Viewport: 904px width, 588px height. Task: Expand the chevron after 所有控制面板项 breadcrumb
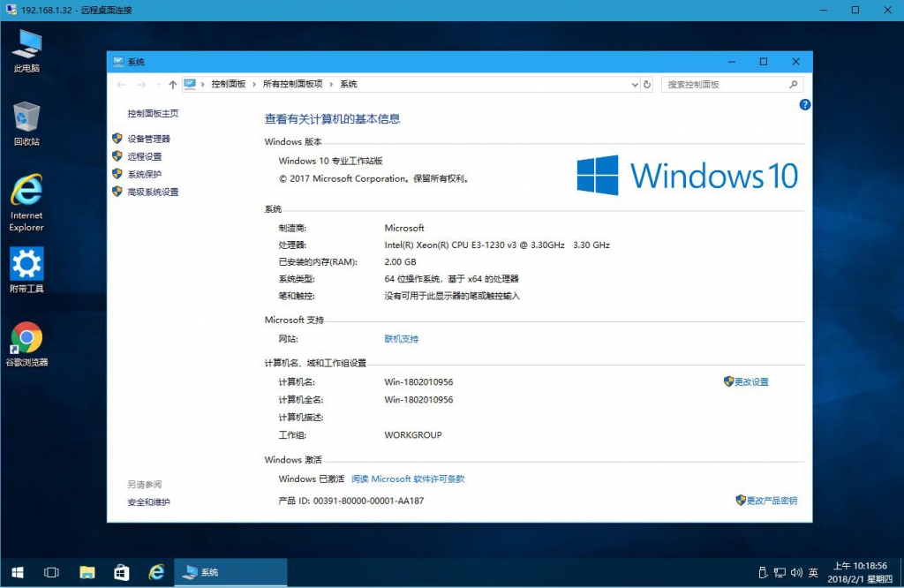pos(332,84)
